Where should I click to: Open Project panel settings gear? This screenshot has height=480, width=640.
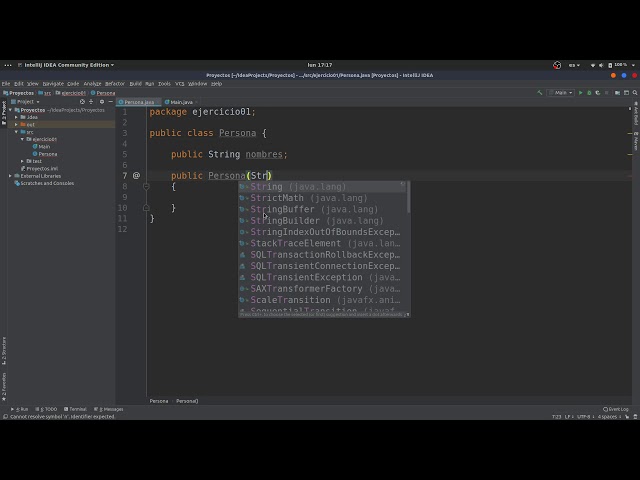pyautogui.click(x=102, y=102)
